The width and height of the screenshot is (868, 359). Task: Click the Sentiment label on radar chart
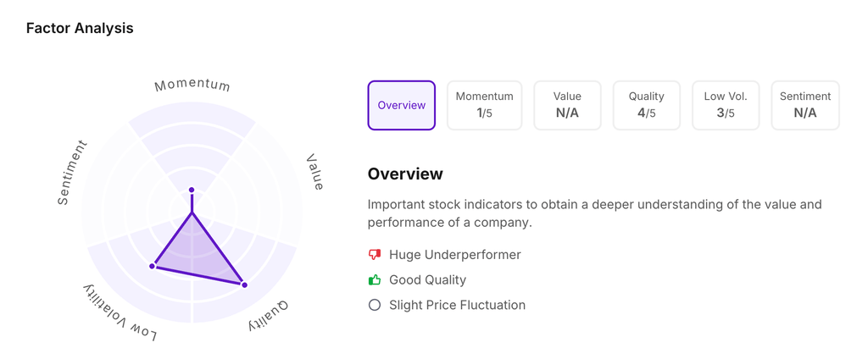click(72, 173)
